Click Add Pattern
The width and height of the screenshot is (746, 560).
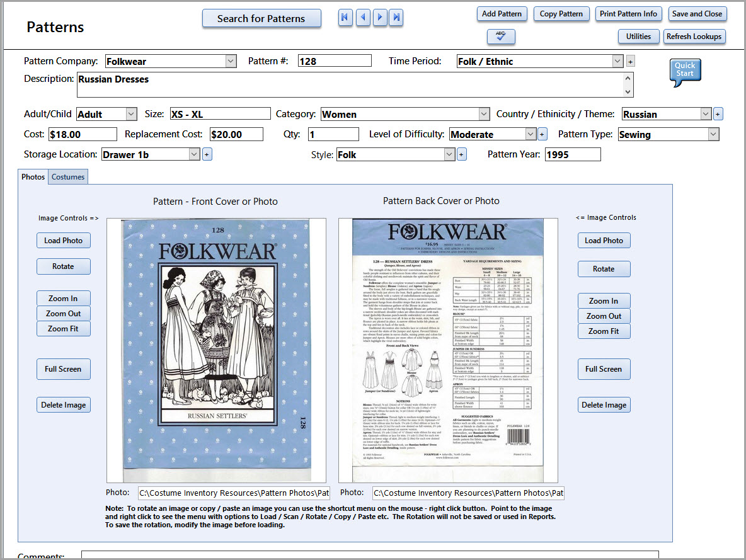click(502, 14)
